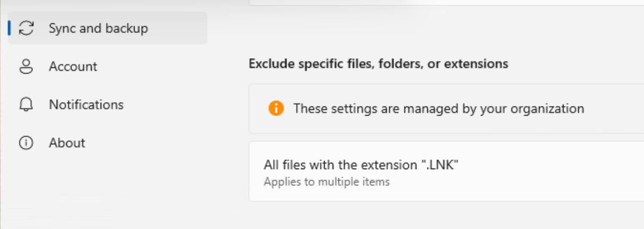This screenshot has width=644, height=229.
Task: Go to the Notifications label in sidebar
Action: (x=86, y=104)
